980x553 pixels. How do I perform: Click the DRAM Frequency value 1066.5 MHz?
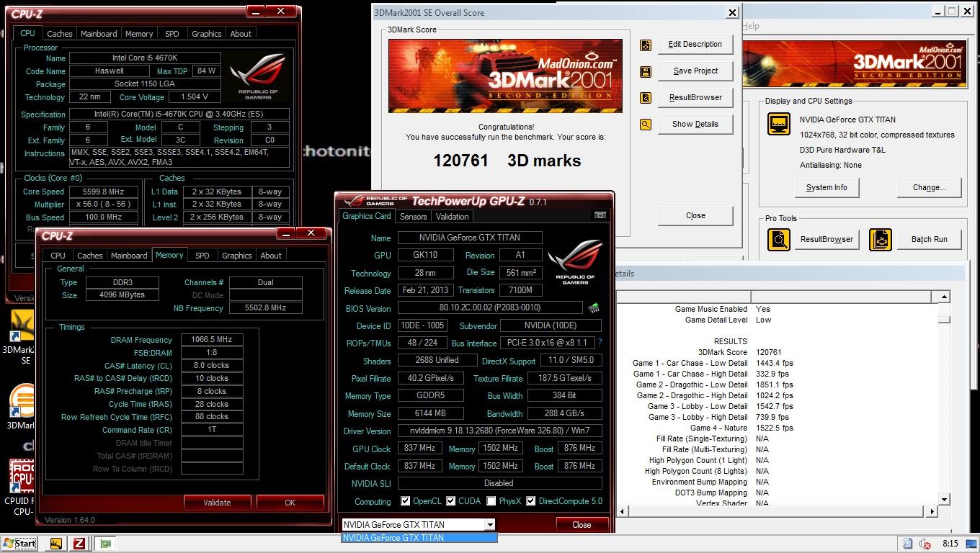[211, 340]
